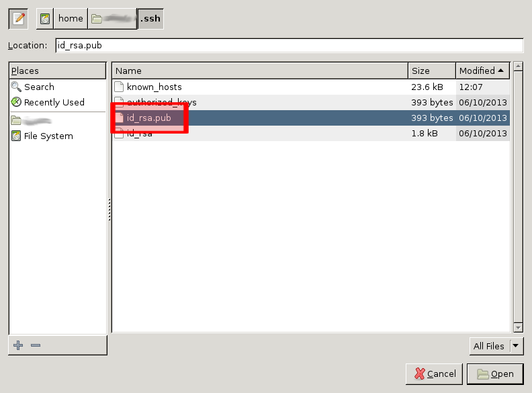Open the All Files filter dropdown
Image resolution: width=532 pixels, height=393 pixels.
tap(496, 346)
